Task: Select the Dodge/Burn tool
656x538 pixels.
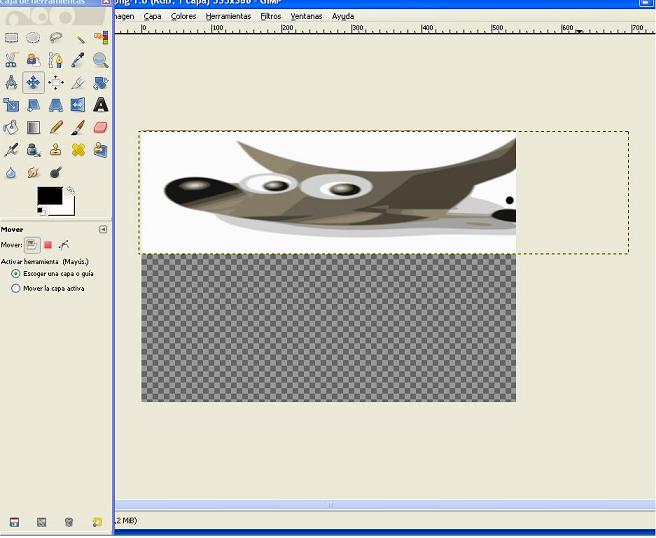Action: click(x=56, y=172)
